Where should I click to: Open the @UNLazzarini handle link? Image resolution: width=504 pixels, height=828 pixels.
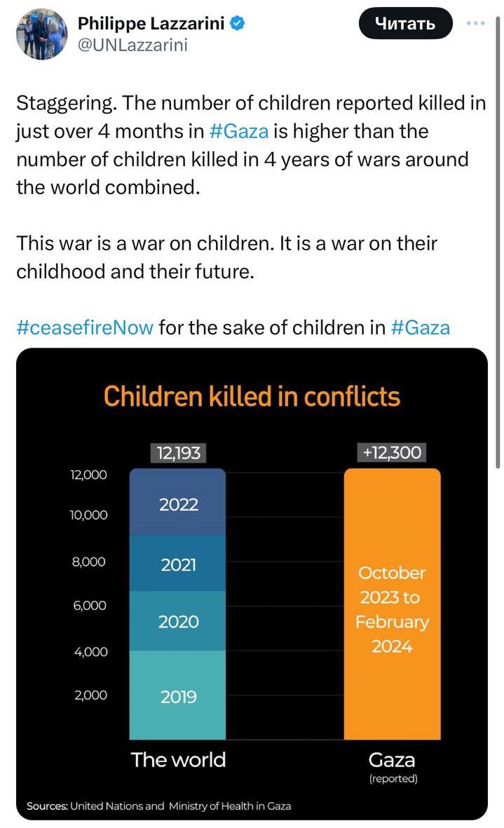click(x=132, y=46)
